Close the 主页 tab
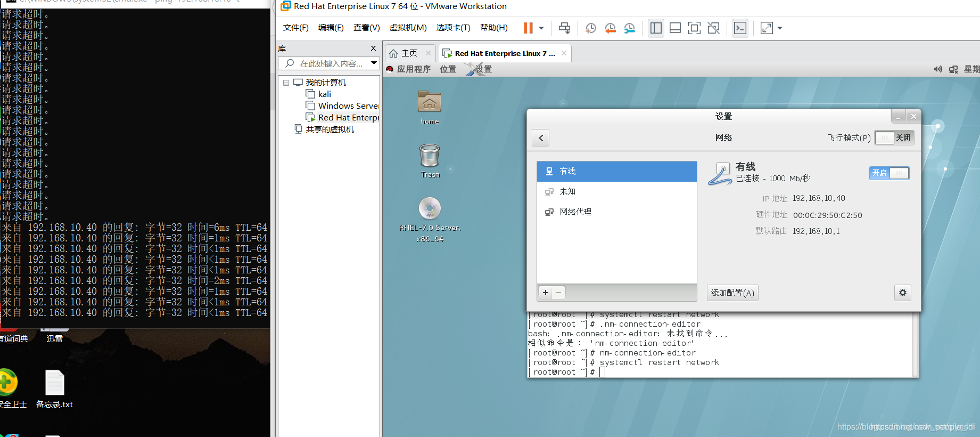 [x=428, y=53]
